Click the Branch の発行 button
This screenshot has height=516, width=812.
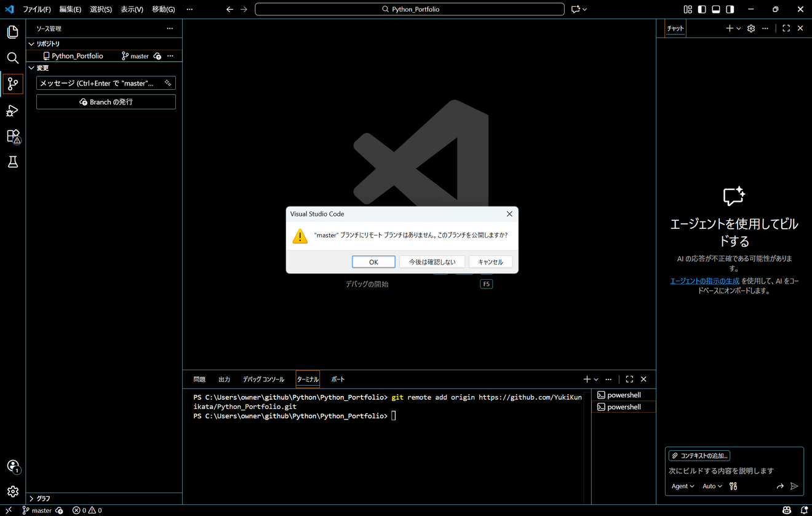point(106,101)
